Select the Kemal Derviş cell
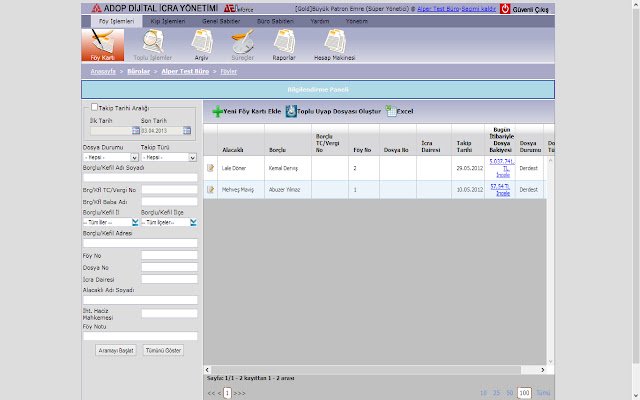 tap(288, 168)
